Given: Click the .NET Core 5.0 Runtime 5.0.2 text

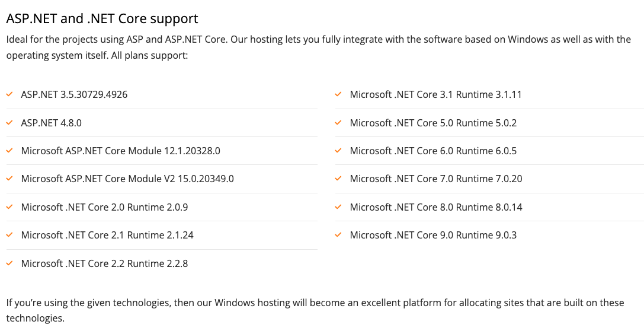Looking at the screenshot, I should [x=433, y=123].
